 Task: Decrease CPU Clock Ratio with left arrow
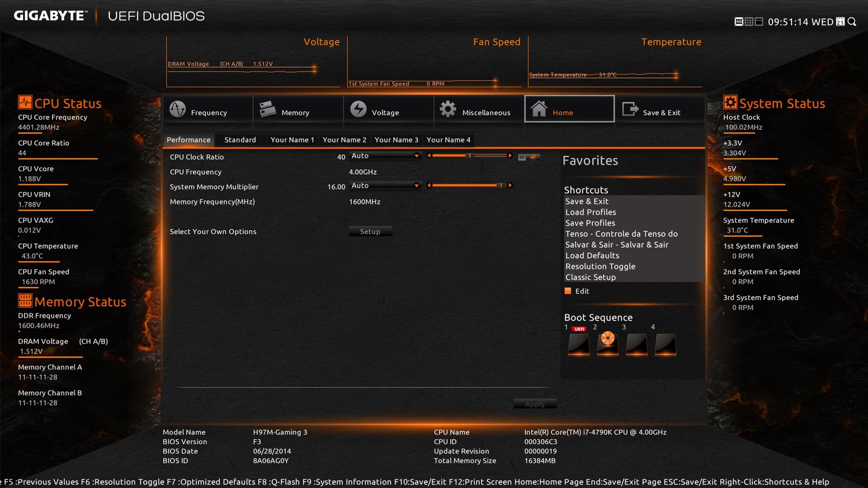pyautogui.click(x=429, y=155)
